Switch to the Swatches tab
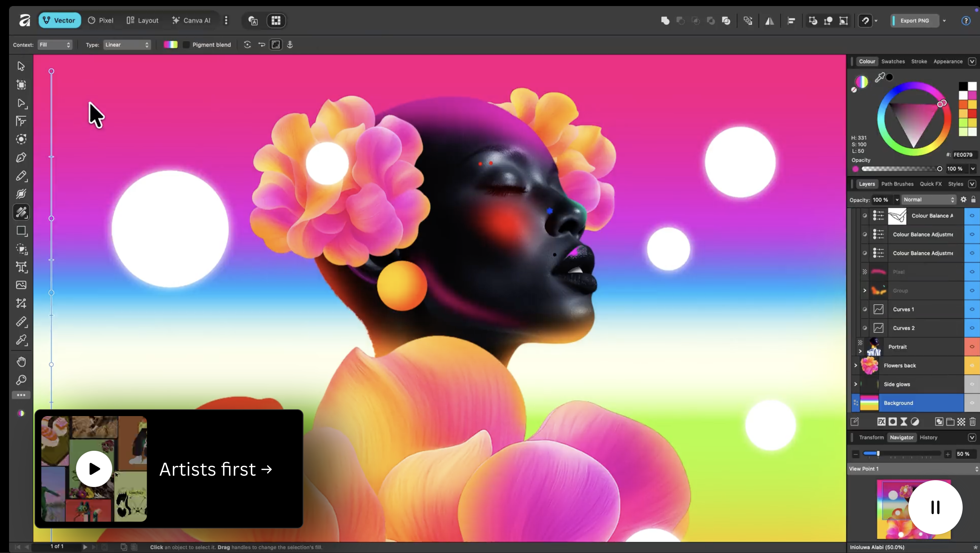This screenshot has height=553, width=980. point(892,61)
